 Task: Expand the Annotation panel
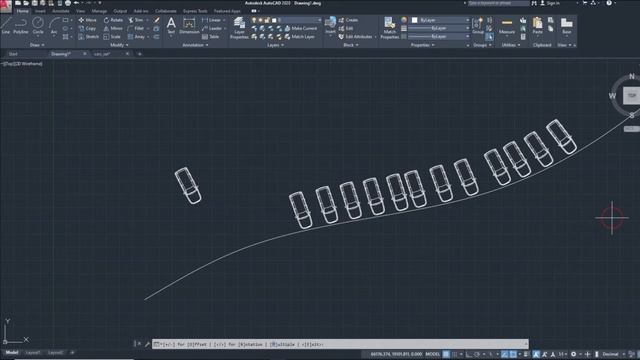[x=195, y=45]
